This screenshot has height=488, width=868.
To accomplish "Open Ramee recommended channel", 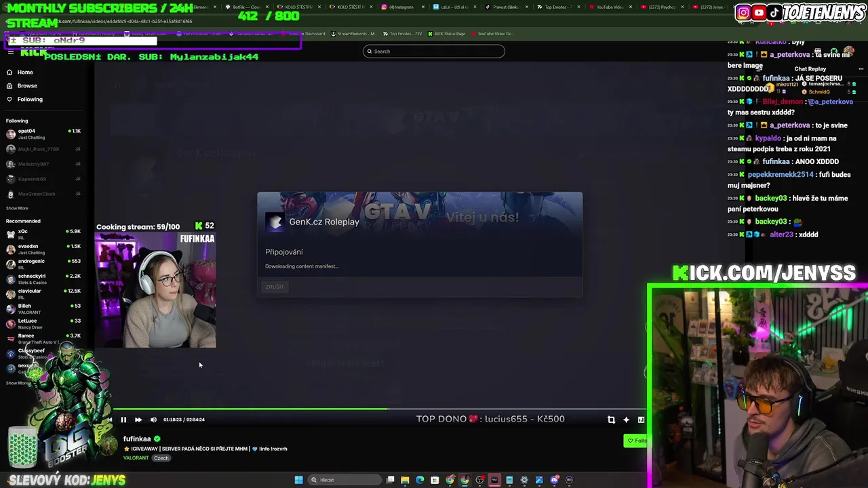I will click(43, 339).
